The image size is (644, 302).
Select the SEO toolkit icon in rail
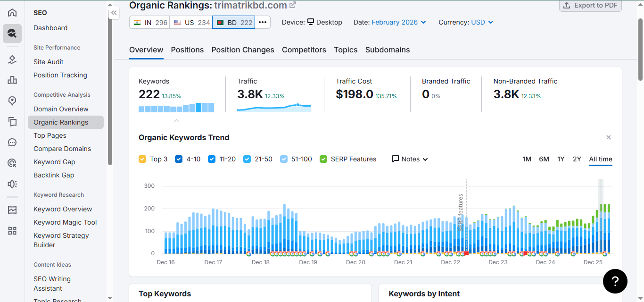point(12,34)
